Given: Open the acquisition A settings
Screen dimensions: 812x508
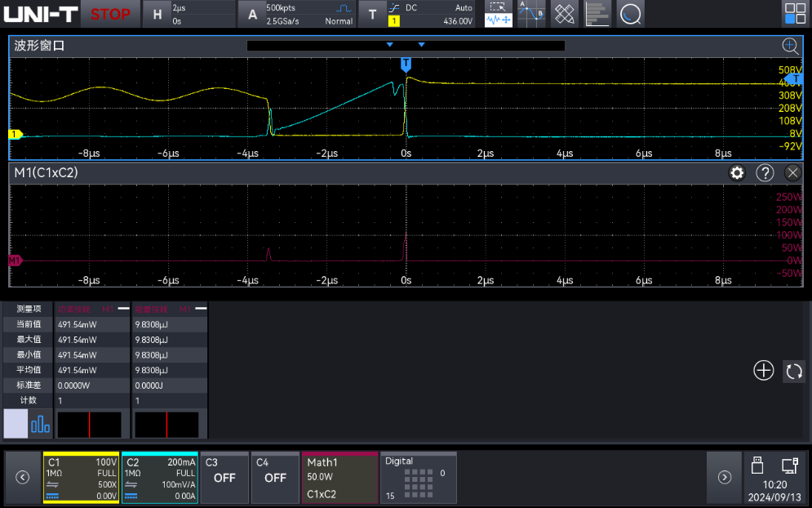Looking at the screenshot, I should point(296,14).
